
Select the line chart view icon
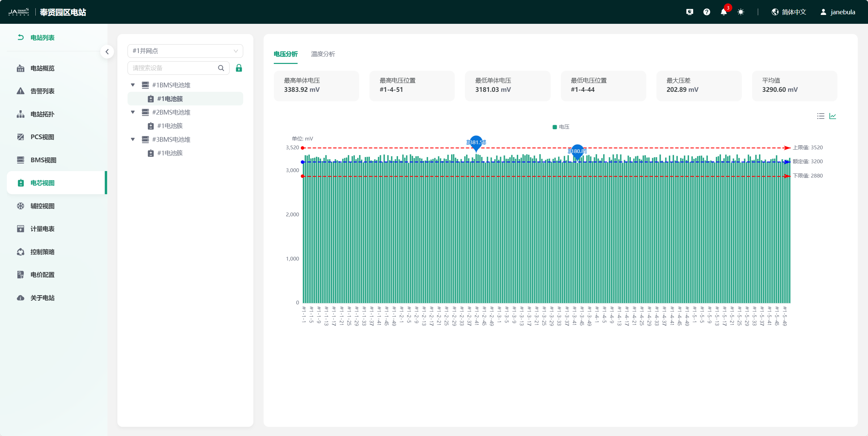coord(832,116)
